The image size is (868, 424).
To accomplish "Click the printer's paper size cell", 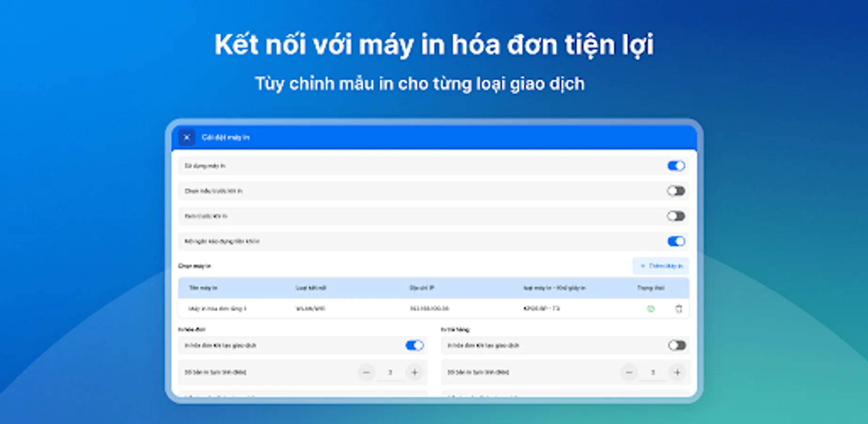I will 542,309.
